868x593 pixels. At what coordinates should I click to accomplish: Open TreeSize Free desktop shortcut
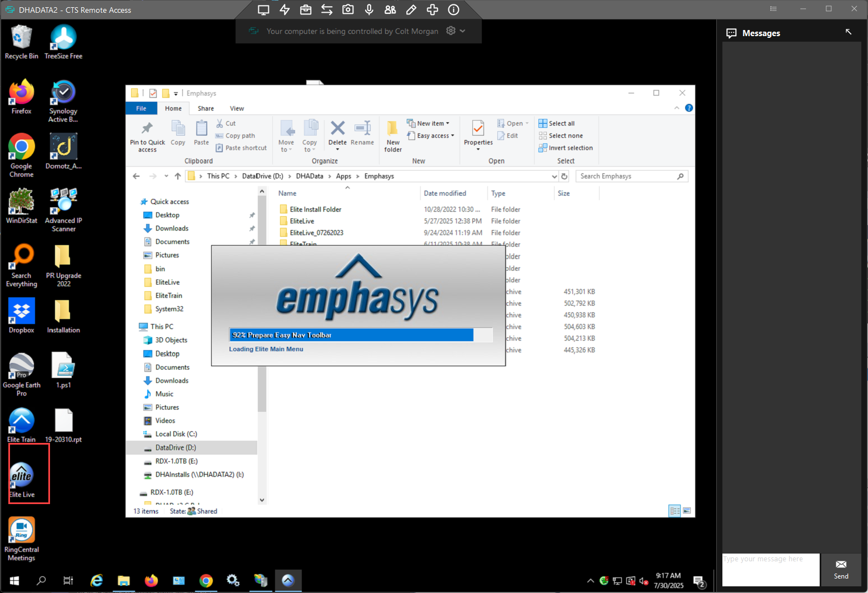pyautogui.click(x=63, y=42)
